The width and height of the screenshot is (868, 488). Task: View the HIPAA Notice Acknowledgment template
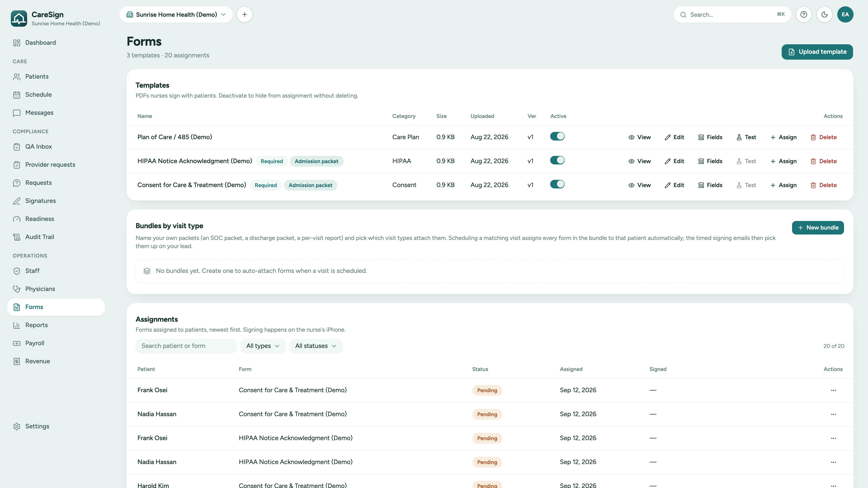(639, 161)
